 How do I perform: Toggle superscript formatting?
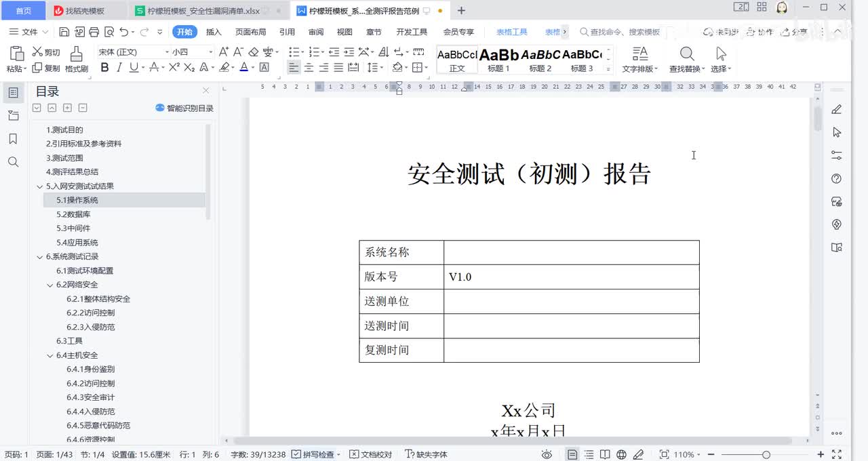click(x=174, y=67)
